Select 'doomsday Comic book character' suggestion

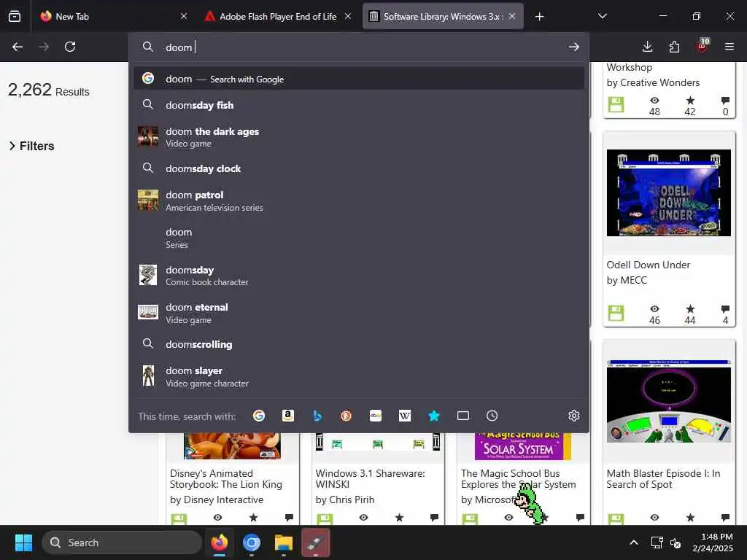tap(359, 276)
